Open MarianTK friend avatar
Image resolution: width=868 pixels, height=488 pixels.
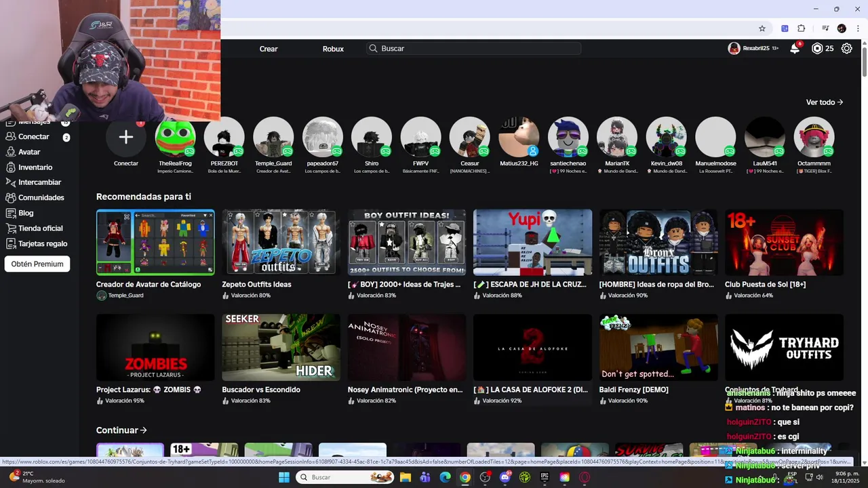(x=617, y=137)
